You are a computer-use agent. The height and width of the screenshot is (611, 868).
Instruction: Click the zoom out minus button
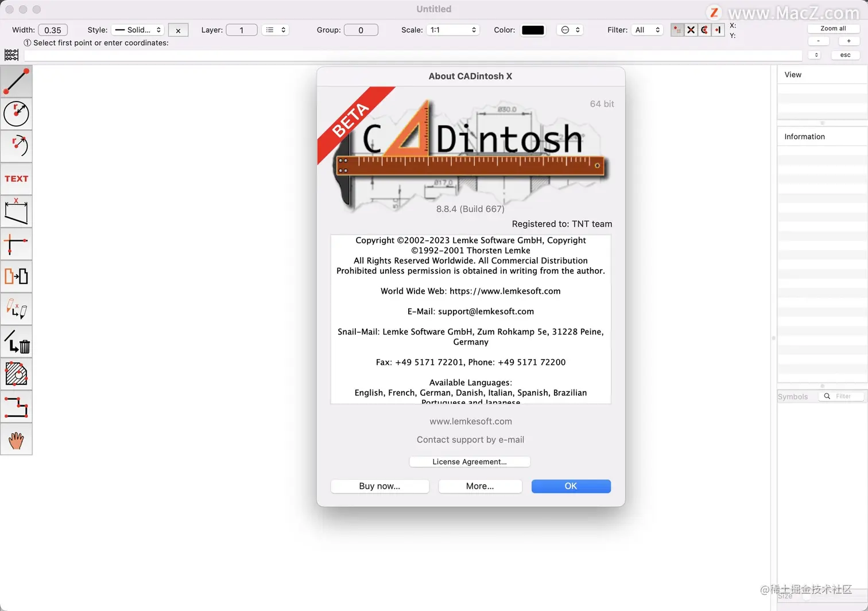[818, 41]
